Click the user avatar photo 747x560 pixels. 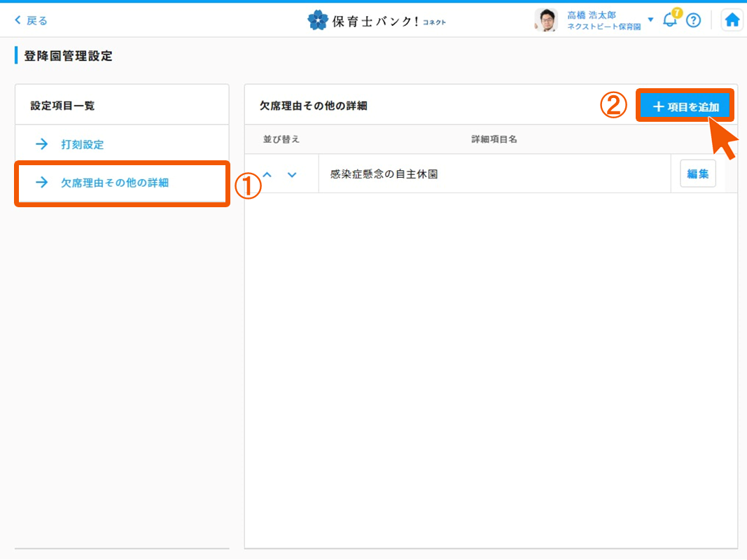[545, 20]
